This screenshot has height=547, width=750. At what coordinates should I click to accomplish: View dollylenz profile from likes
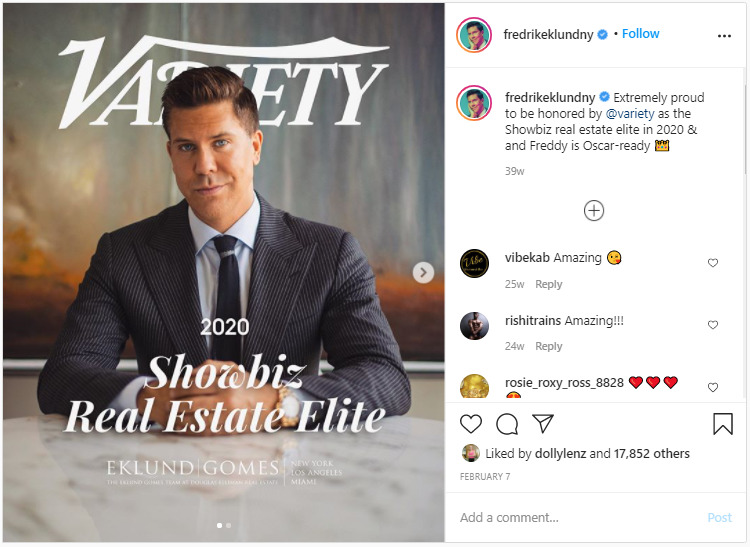560,453
